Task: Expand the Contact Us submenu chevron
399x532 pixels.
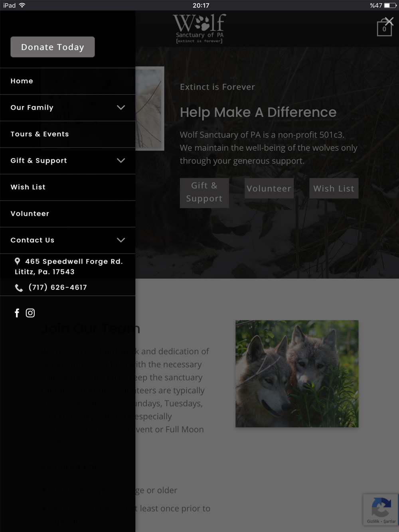Action: (121, 240)
